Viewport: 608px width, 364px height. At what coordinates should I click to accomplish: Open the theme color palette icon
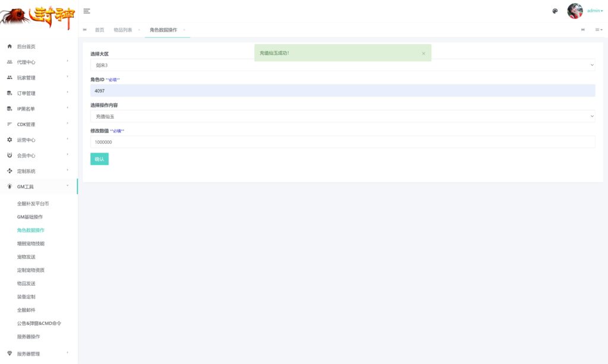coord(555,11)
